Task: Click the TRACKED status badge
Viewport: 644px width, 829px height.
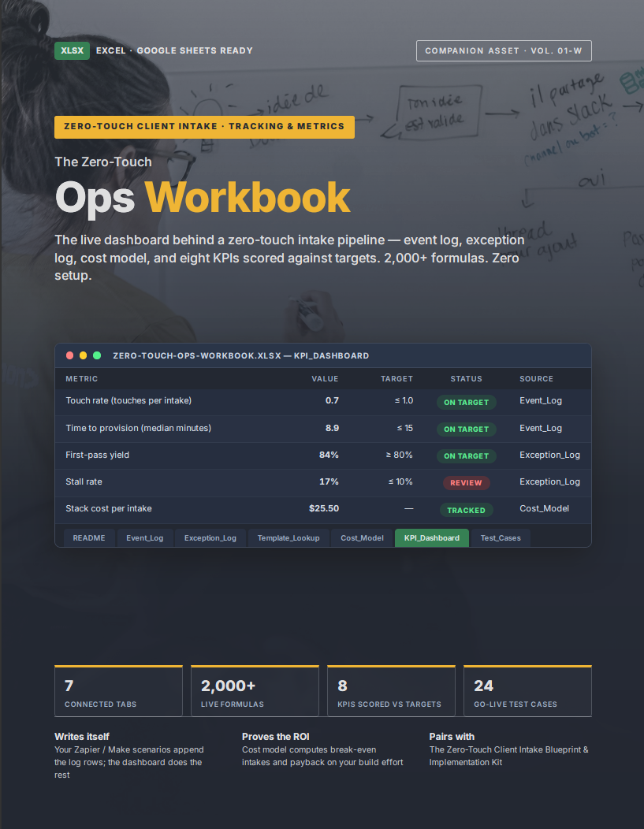Action: pos(467,510)
